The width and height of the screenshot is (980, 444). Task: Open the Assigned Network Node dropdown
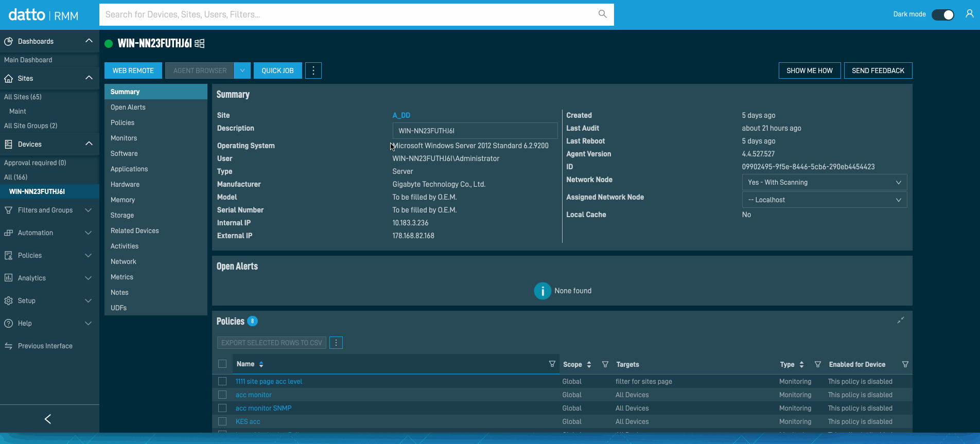(x=824, y=200)
